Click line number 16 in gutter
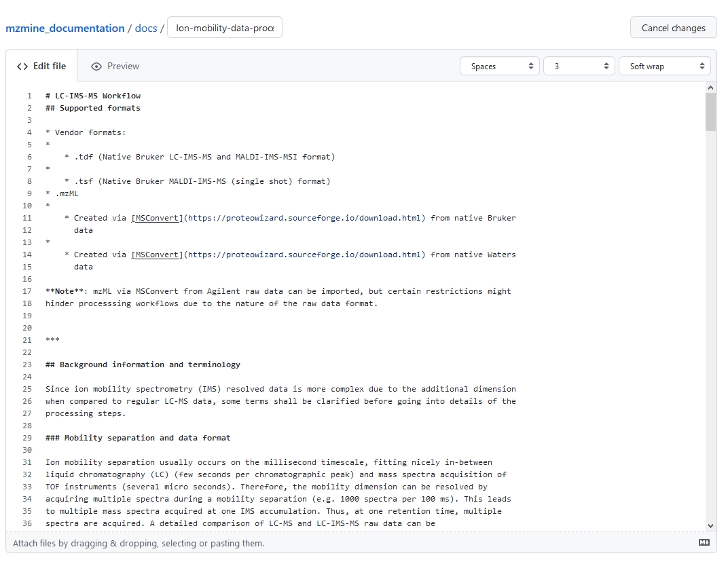The image size is (728, 562). 27,279
